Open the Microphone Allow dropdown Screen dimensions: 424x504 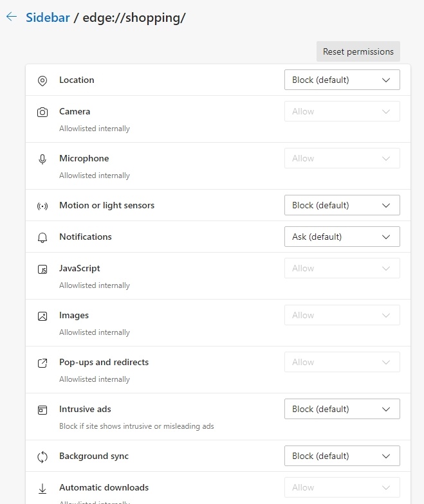(342, 158)
